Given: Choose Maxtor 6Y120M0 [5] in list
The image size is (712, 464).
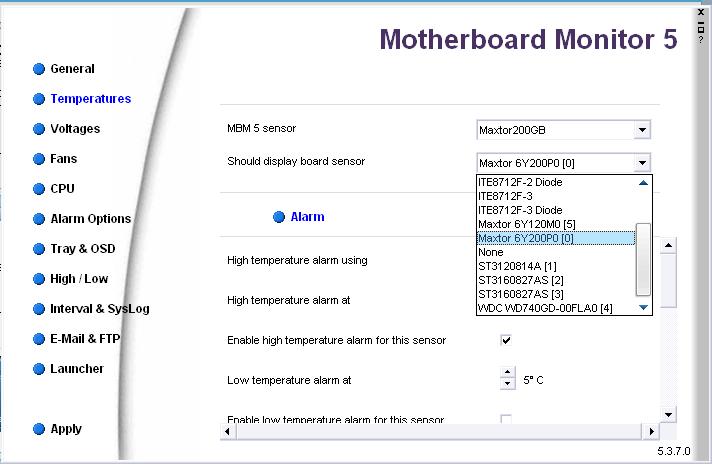Looking at the screenshot, I should point(556,224).
